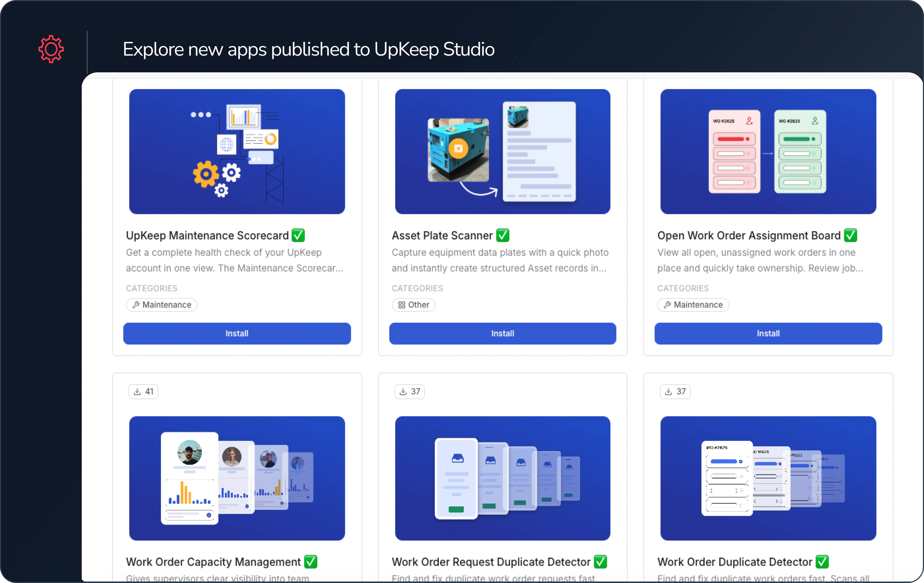Click the download icon on Work Order Request Duplicate Detector
This screenshot has width=924, height=583.
click(403, 391)
